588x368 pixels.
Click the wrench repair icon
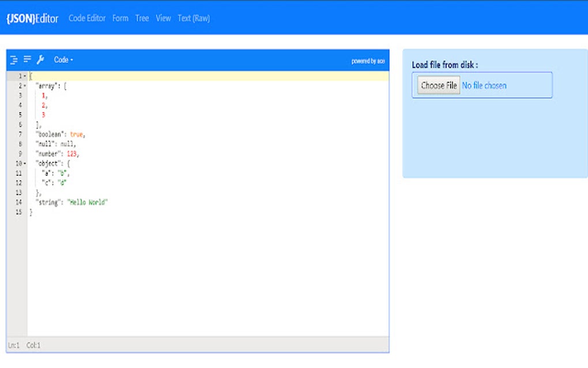pyautogui.click(x=40, y=59)
